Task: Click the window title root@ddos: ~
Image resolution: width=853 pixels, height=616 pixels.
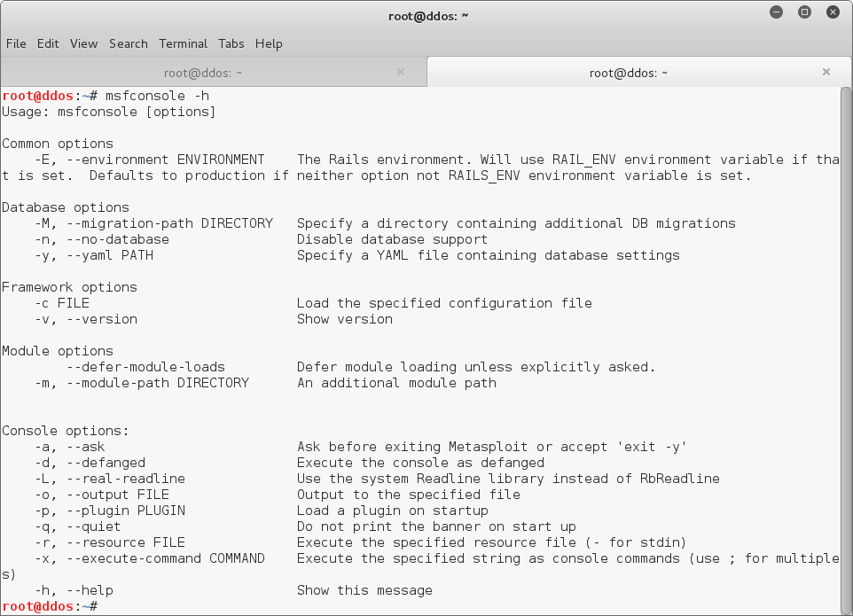Action: (428, 14)
